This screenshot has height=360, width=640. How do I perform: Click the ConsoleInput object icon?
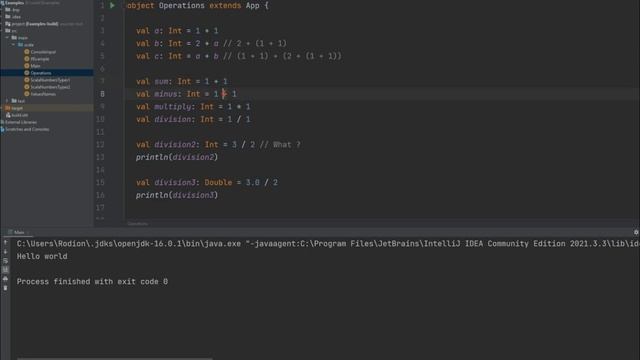(x=27, y=52)
